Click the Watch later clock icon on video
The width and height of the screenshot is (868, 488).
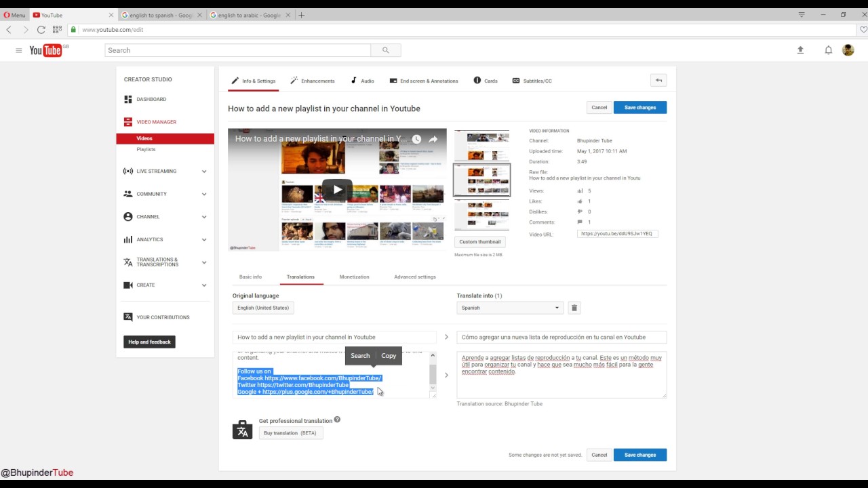point(416,139)
